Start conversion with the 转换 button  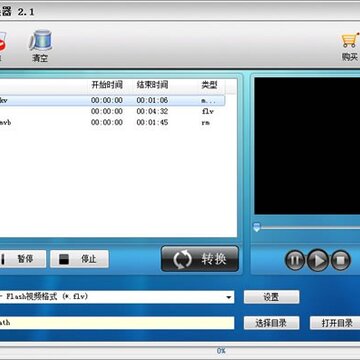click(x=200, y=259)
